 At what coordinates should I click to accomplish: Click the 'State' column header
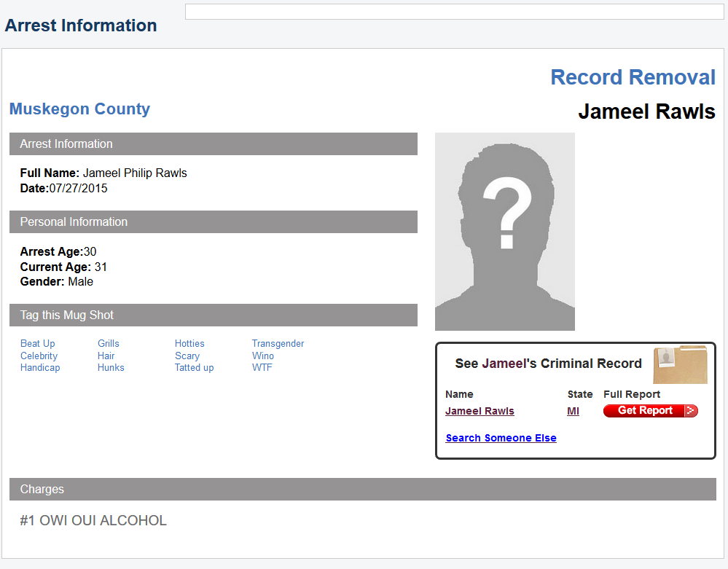click(580, 394)
